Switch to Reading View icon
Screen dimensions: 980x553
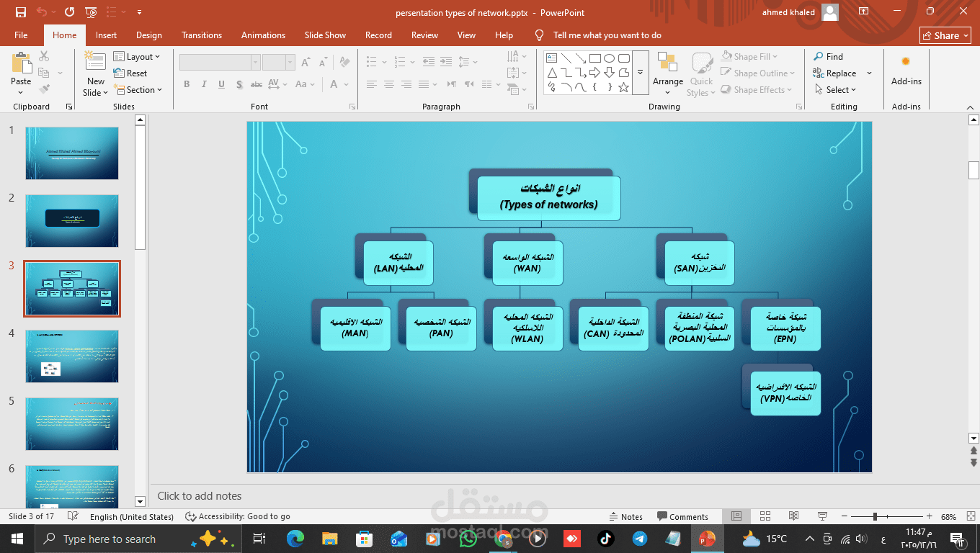pos(793,517)
